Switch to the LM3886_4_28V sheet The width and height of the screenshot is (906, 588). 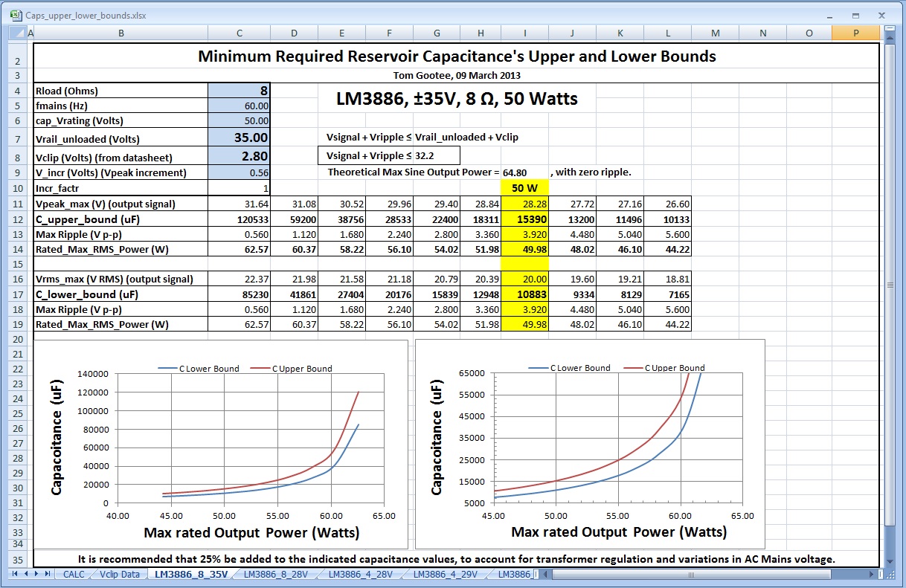pos(360,574)
